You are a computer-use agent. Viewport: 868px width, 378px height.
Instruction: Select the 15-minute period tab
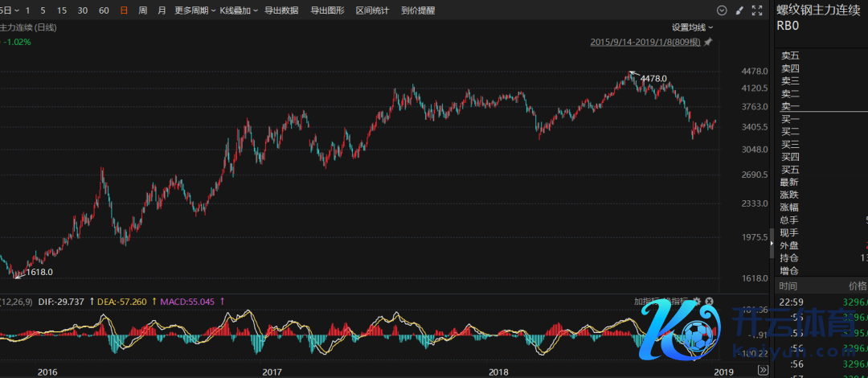tap(63, 10)
